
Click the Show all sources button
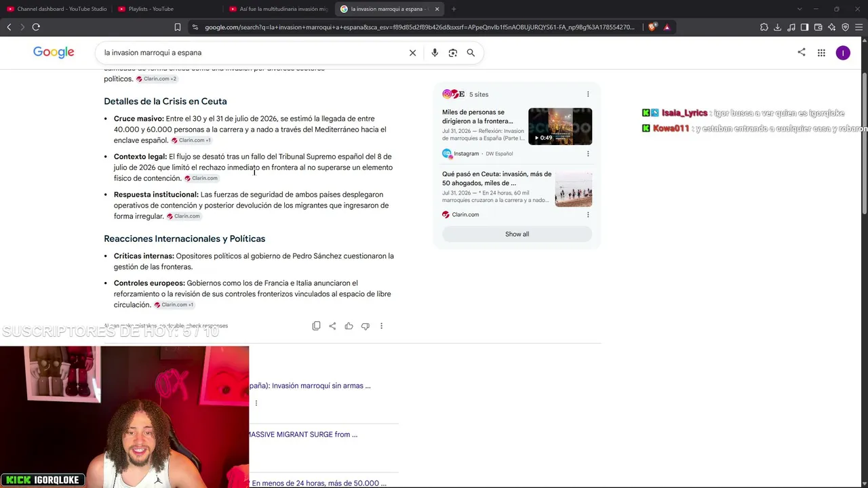[x=517, y=235]
